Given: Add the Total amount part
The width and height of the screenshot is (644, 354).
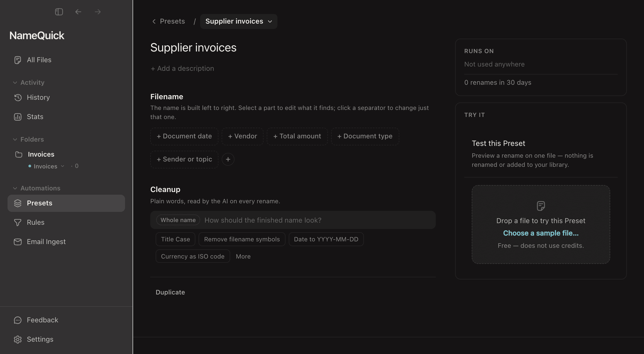Looking at the screenshot, I should (297, 136).
